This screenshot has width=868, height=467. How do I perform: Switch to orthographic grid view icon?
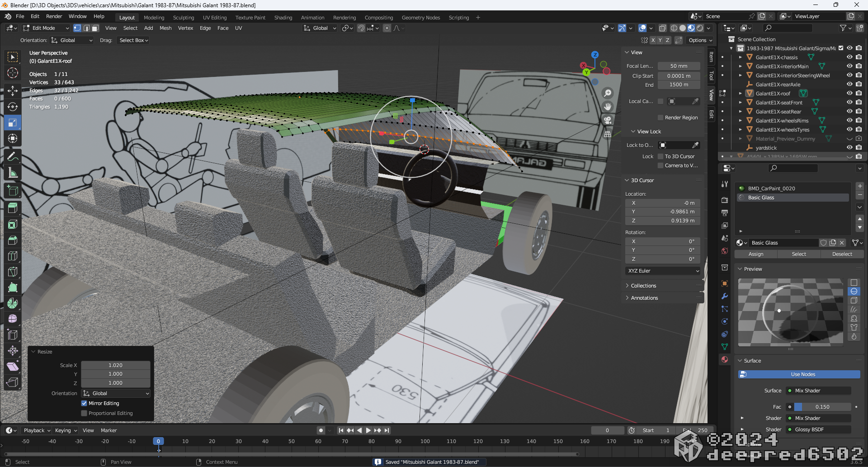[x=608, y=134]
